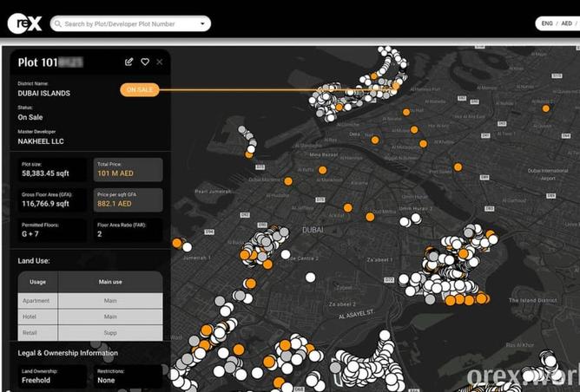The image size is (580, 392).
Task: Click the orange ON SALE badge
Action: (x=140, y=89)
